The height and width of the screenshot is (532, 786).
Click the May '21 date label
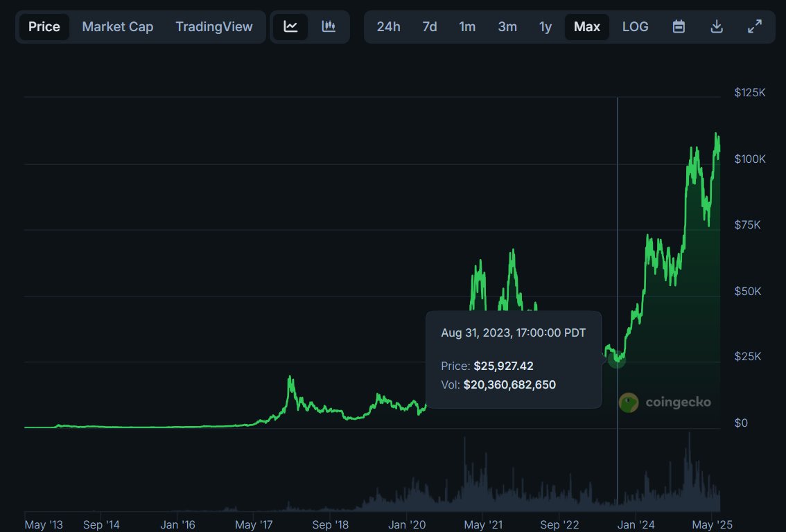click(x=482, y=524)
